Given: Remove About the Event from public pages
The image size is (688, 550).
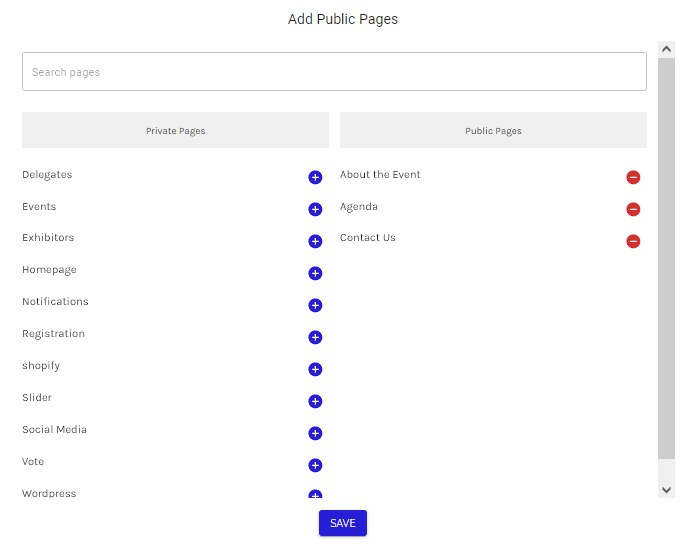Looking at the screenshot, I should pos(633,177).
